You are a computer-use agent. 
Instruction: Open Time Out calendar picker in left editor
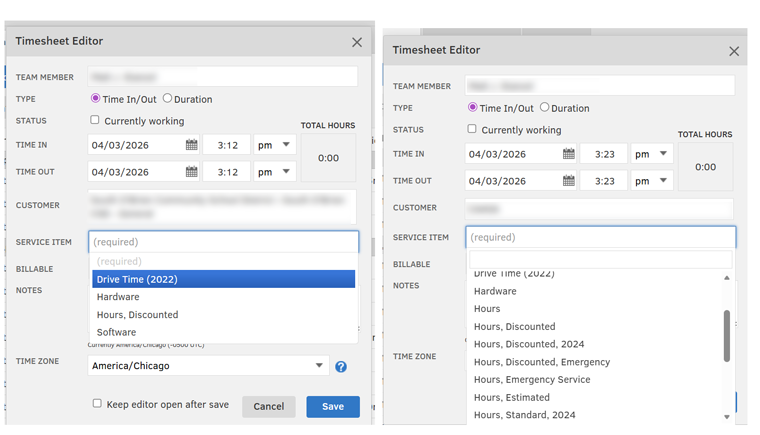click(191, 172)
